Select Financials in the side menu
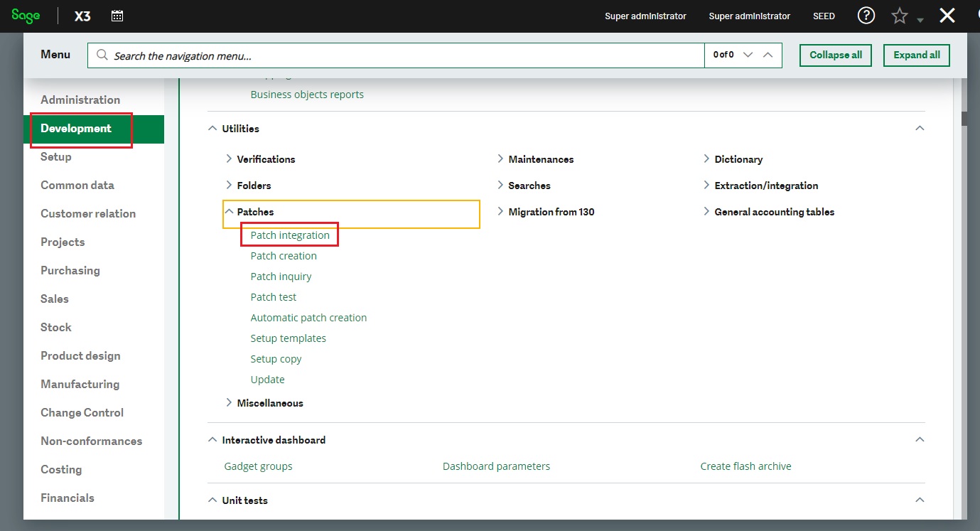 (x=68, y=498)
